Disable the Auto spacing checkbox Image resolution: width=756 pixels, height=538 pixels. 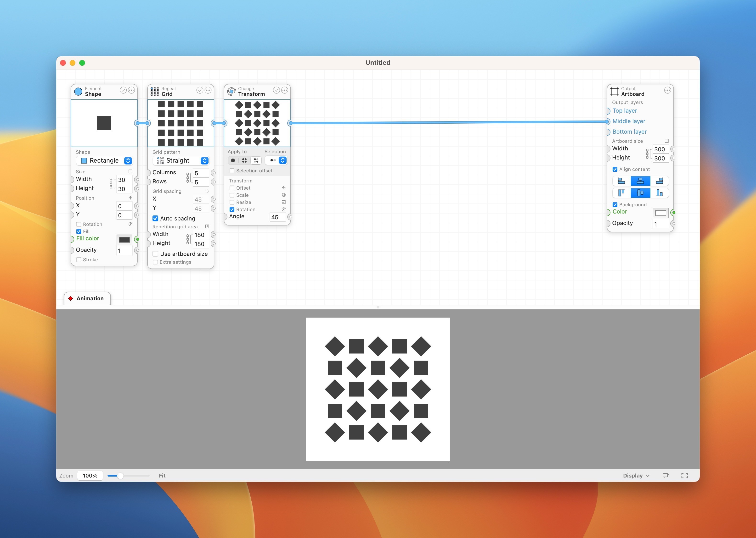tap(155, 218)
